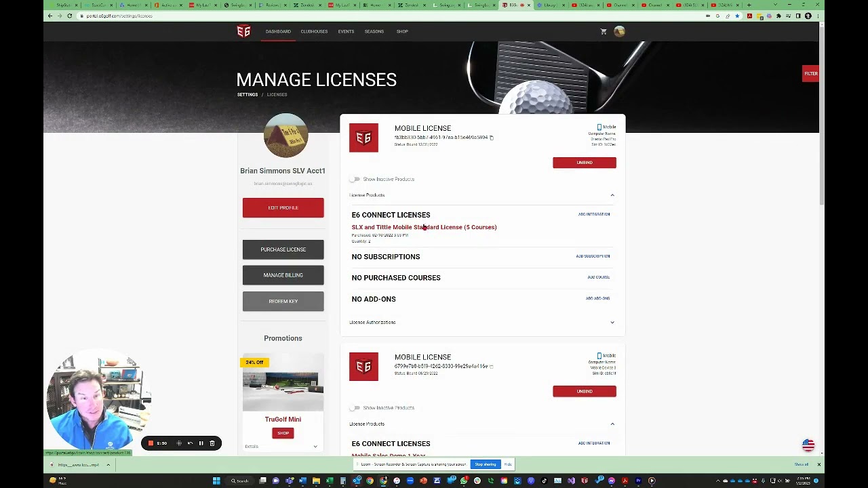This screenshot has height=488, width=868.
Task: Open Manage Billing
Action: point(283,275)
